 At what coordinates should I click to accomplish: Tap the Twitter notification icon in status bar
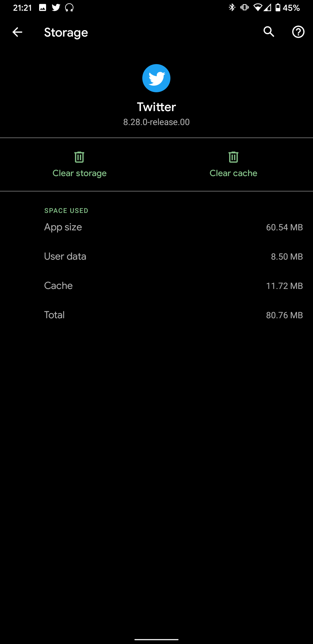tap(56, 8)
